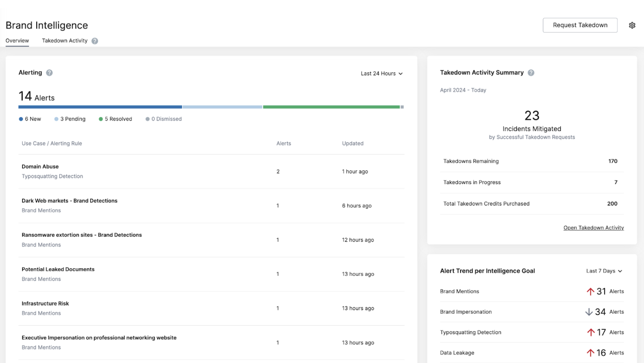The image size is (644, 363).
Task: Open the settings gear in the top right
Action: pyautogui.click(x=632, y=25)
